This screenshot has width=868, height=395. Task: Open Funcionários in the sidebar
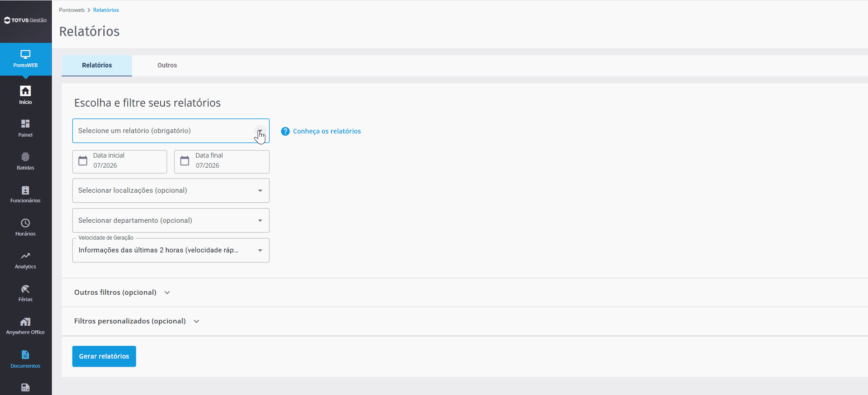click(x=25, y=194)
